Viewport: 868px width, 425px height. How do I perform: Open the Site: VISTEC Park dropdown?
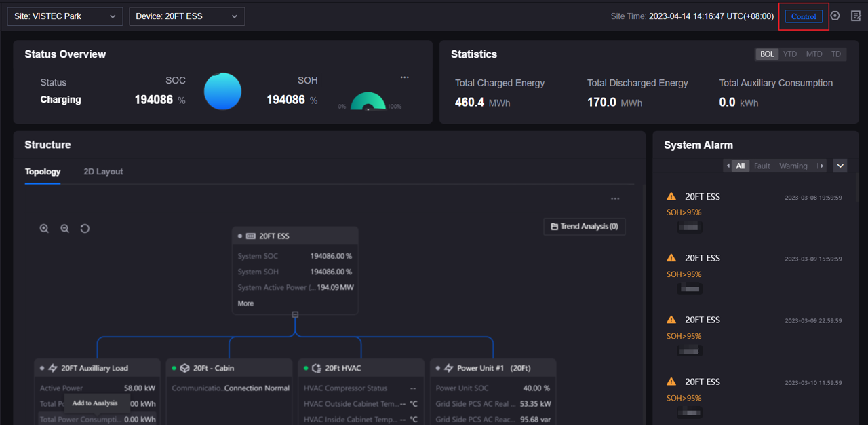[x=65, y=16]
